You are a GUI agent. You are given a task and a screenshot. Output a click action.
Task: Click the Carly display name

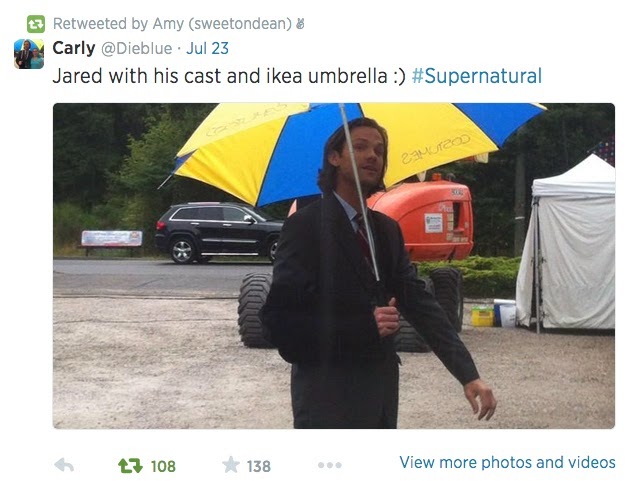74,48
